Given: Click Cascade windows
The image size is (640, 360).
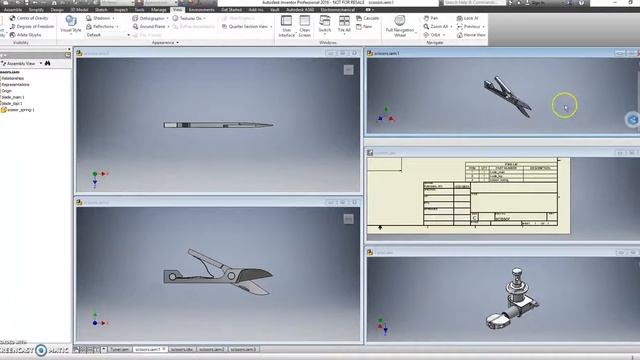Looking at the screenshot, I should (367, 18).
